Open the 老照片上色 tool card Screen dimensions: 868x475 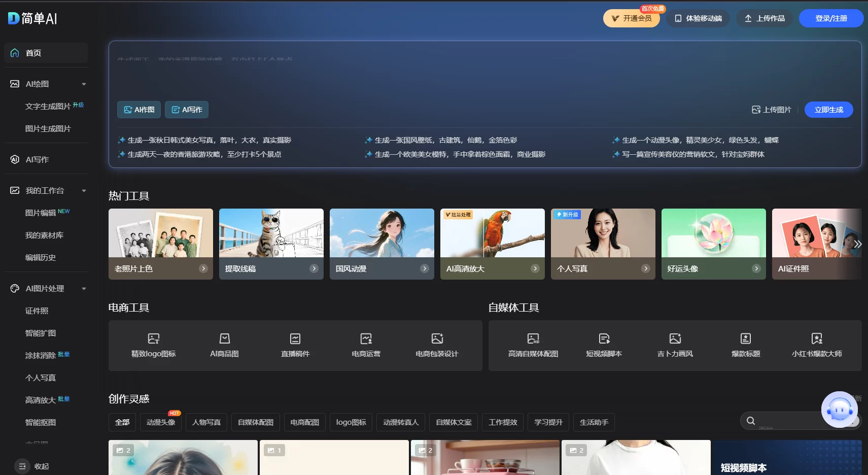tap(160, 244)
